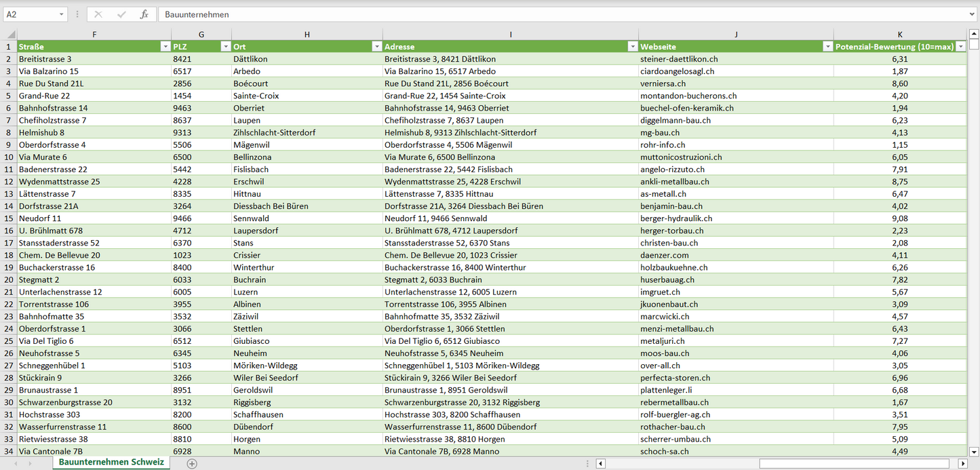The image size is (980, 470).
Task: Open the PLZ column filter dropdown
Action: coord(225,47)
